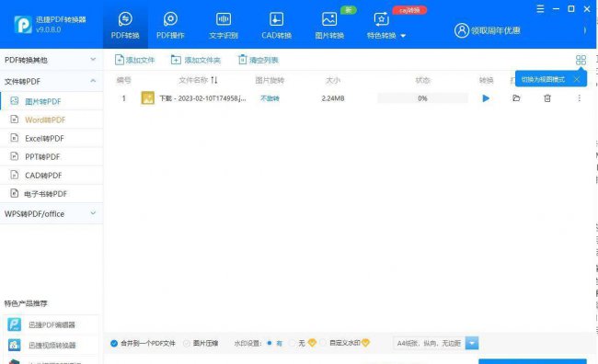
Task: Start conversion with the play icon
Action: 486,98
